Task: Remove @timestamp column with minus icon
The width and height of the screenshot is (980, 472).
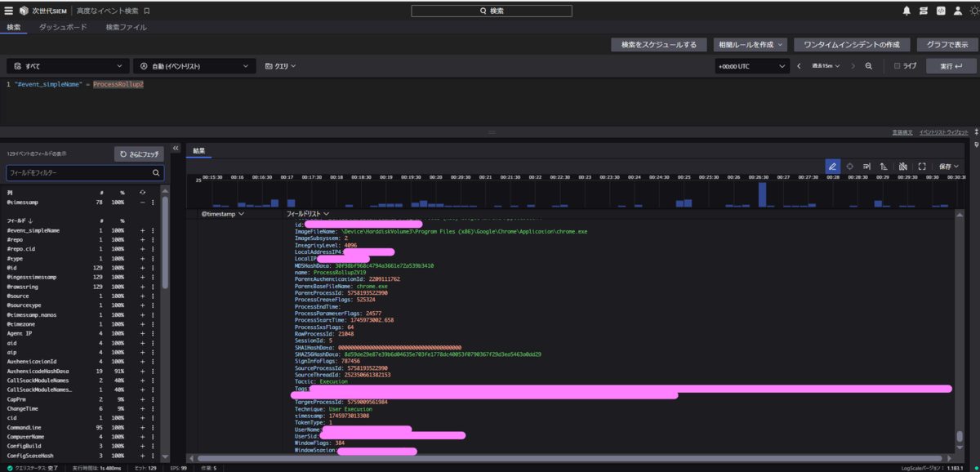Action: [143, 202]
